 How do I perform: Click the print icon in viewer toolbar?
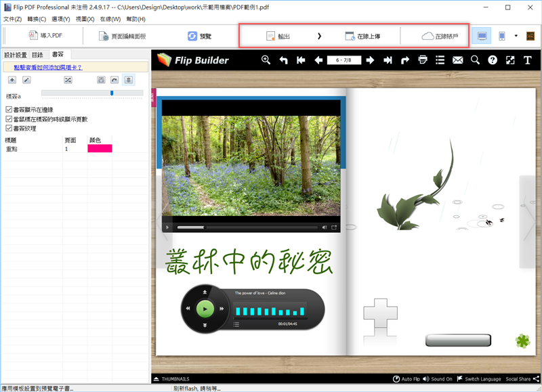423,60
